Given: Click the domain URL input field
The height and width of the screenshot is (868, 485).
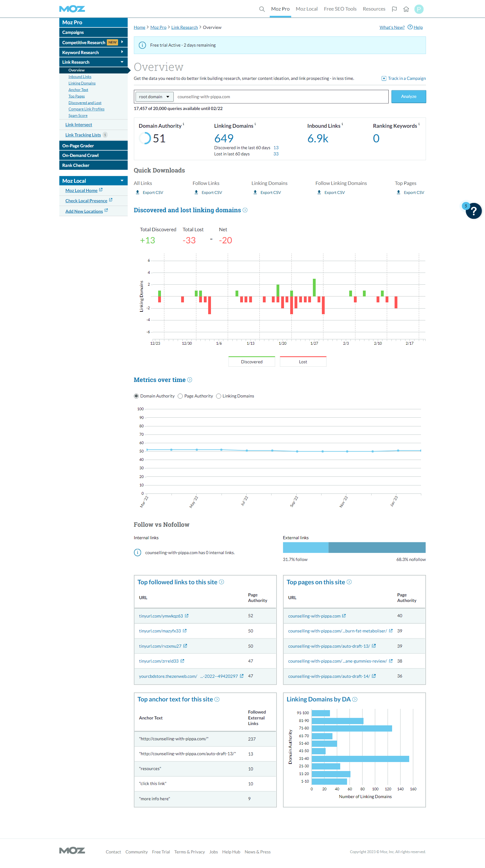Looking at the screenshot, I should pyautogui.click(x=281, y=97).
